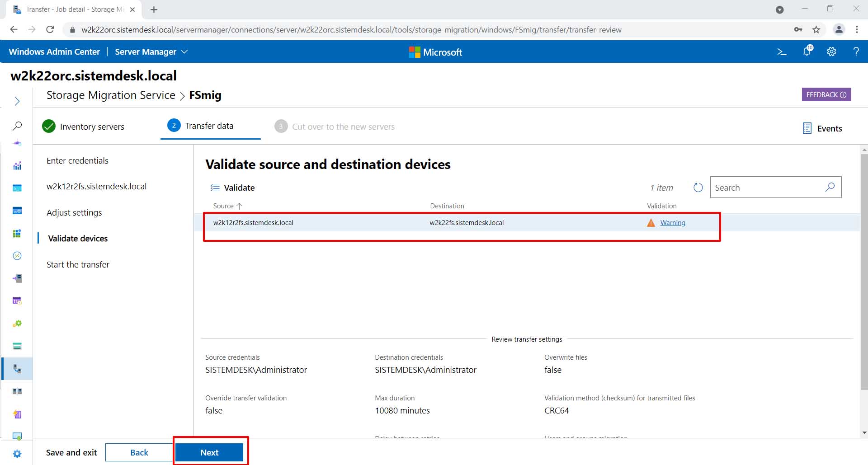Click the Next button
The image size is (868, 465).
209,452
